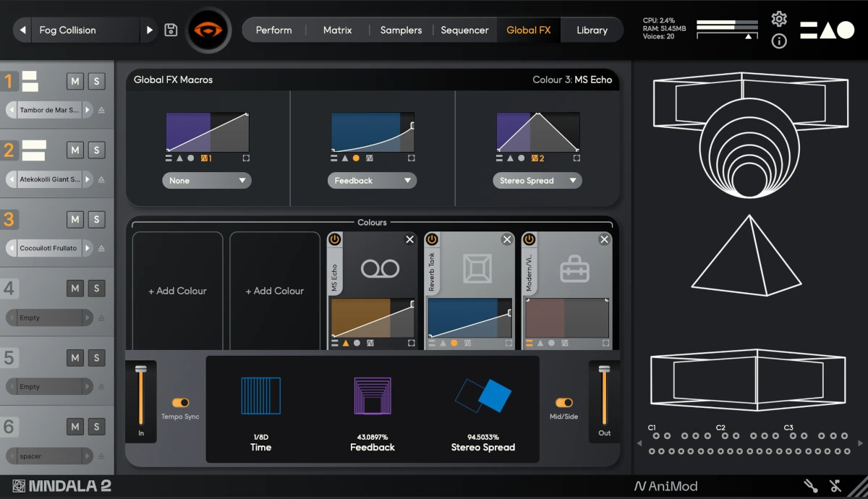Mute track 2 Atekokolli Giant
868x499 pixels.
click(77, 150)
